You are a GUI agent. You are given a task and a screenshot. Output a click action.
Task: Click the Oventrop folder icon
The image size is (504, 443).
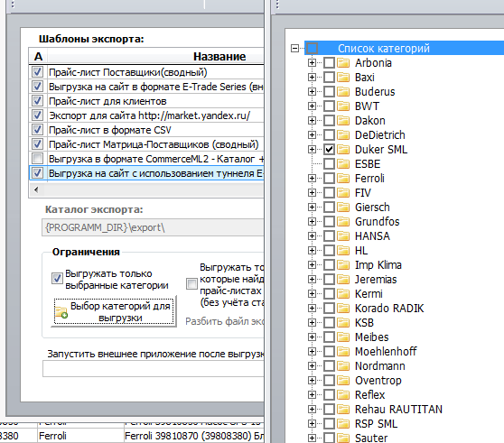pos(343,381)
